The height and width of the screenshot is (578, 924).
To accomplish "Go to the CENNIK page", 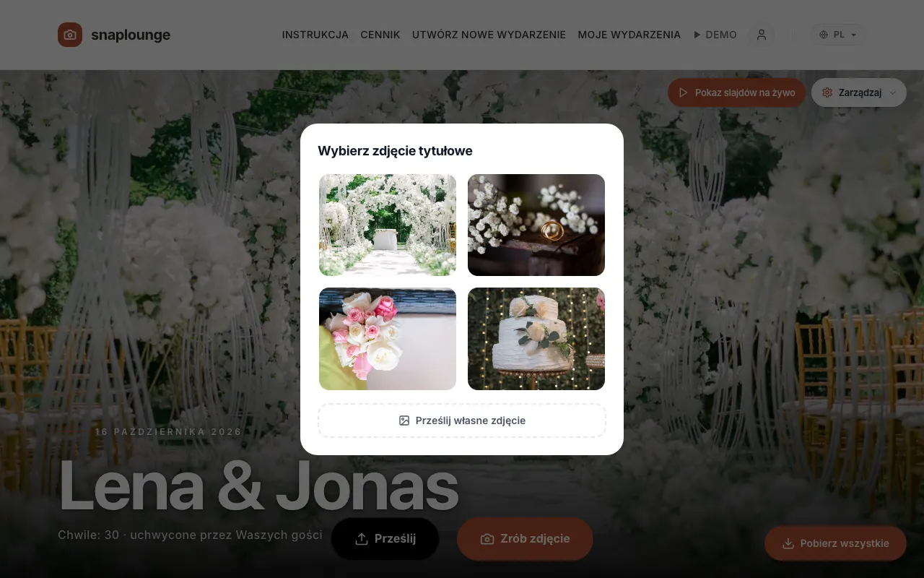I will 380,35.
